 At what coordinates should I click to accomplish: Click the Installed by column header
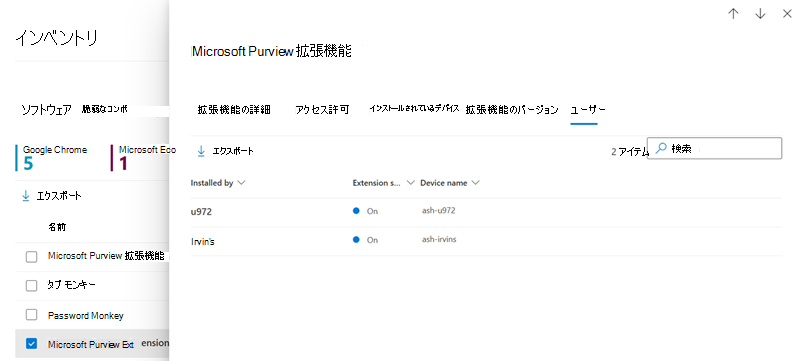212,183
